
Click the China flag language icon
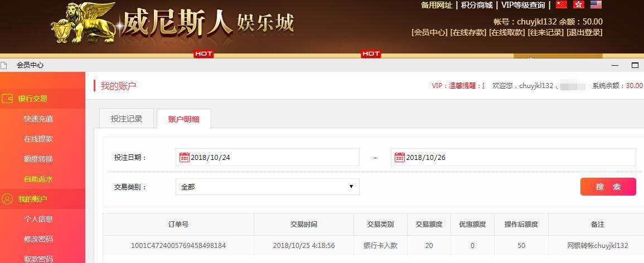tap(561, 5)
